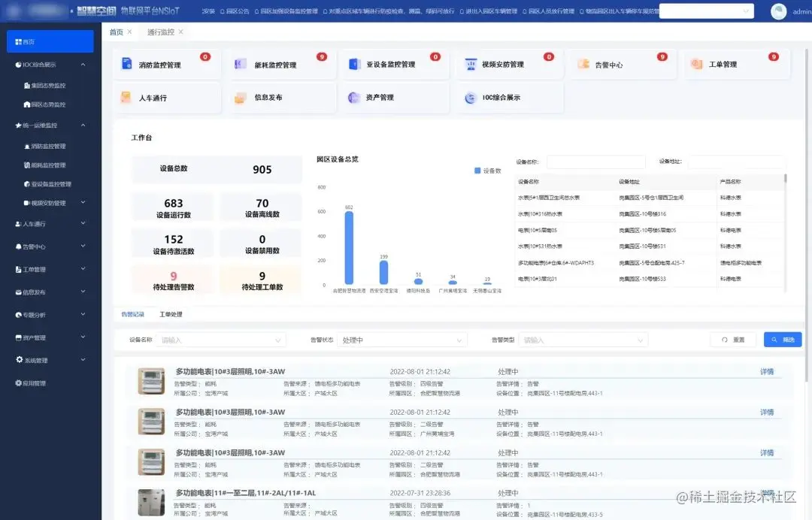Screen dimensions: 812x520
Task: Open the 告警中心 icon showing 9 alerts
Action: click(x=583, y=63)
